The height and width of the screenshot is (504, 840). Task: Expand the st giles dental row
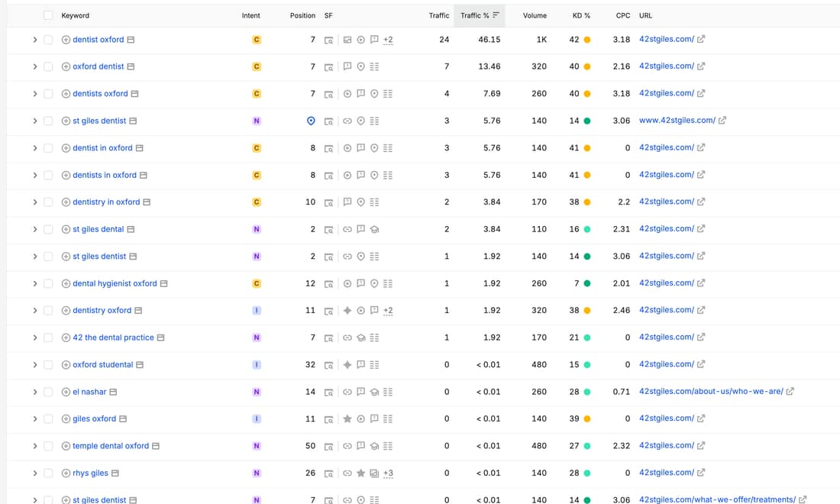coord(35,229)
